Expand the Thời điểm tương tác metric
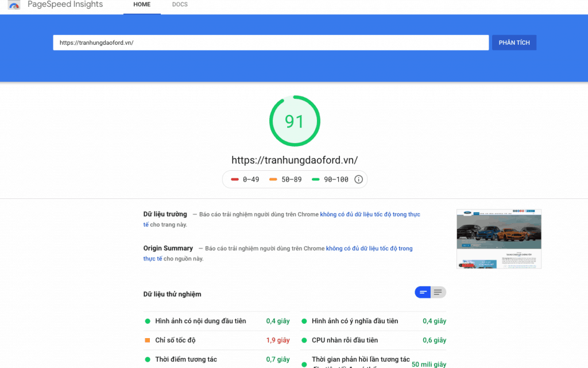The height and width of the screenshot is (368, 588). tap(186, 359)
